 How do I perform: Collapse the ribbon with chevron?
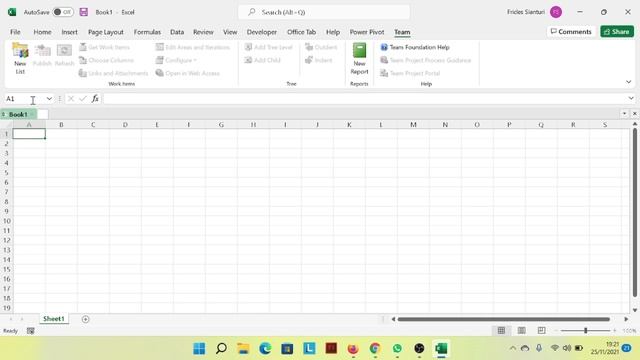point(629,82)
